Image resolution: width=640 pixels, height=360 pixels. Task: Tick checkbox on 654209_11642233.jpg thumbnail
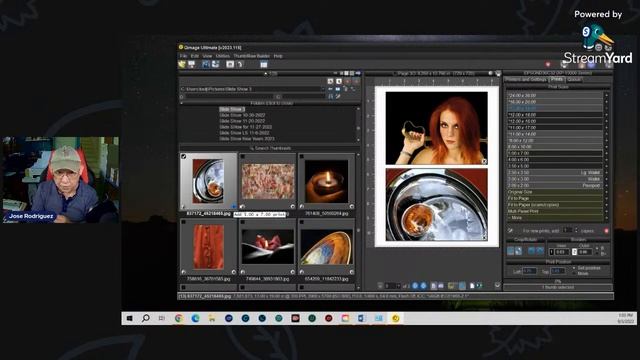302,222
